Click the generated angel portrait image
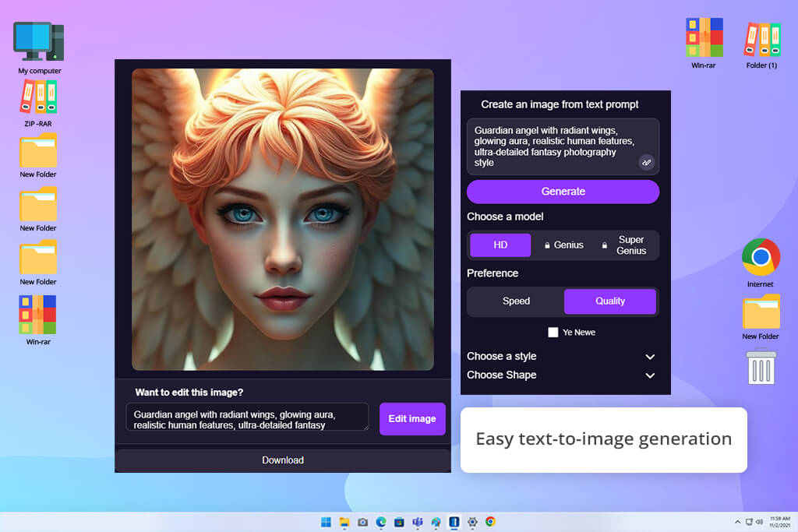 point(282,219)
